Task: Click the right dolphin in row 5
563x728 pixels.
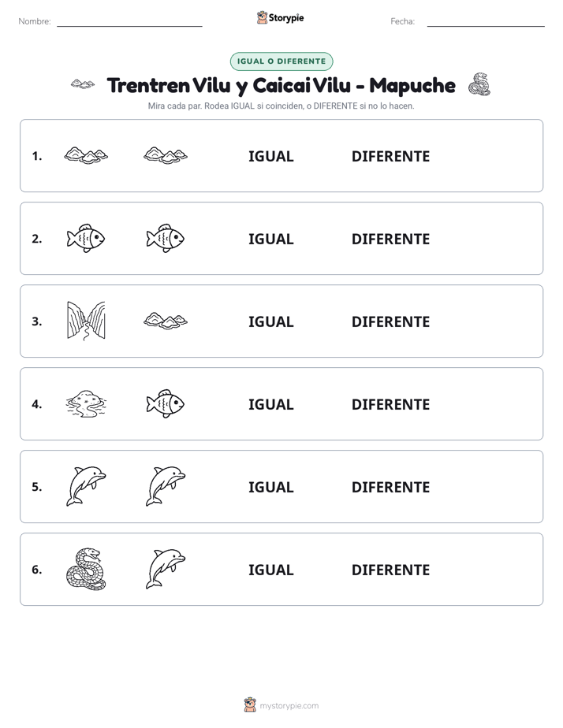Action: pyautogui.click(x=166, y=486)
